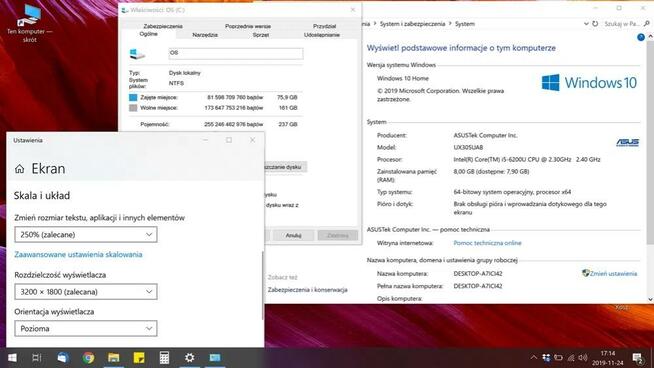Click the OS drive name field
The width and height of the screenshot is (654, 368).
pyautogui.click(x=236, y=53)
